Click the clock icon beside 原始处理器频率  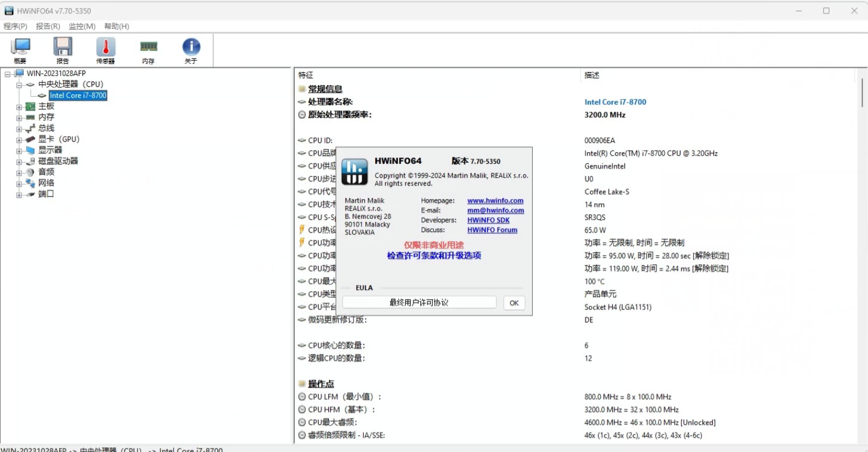point(302,115)
